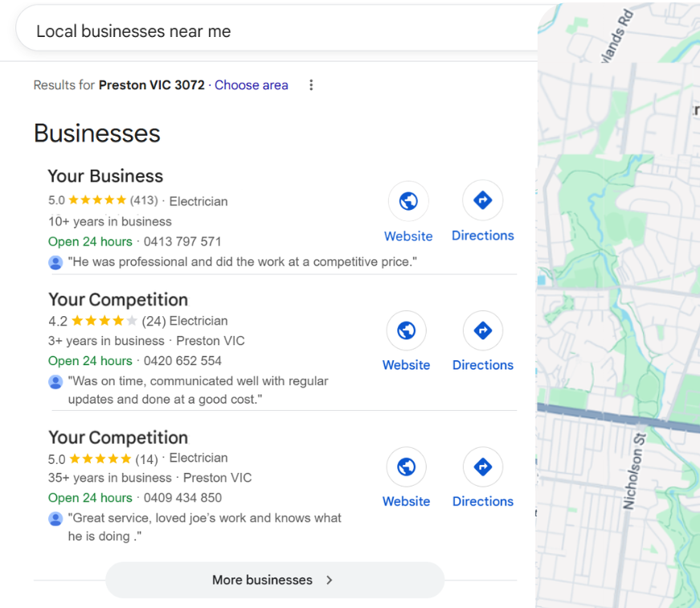Click globe icon for 4.2-rated competitor
700x608 pixels.
tap(406, 331)
